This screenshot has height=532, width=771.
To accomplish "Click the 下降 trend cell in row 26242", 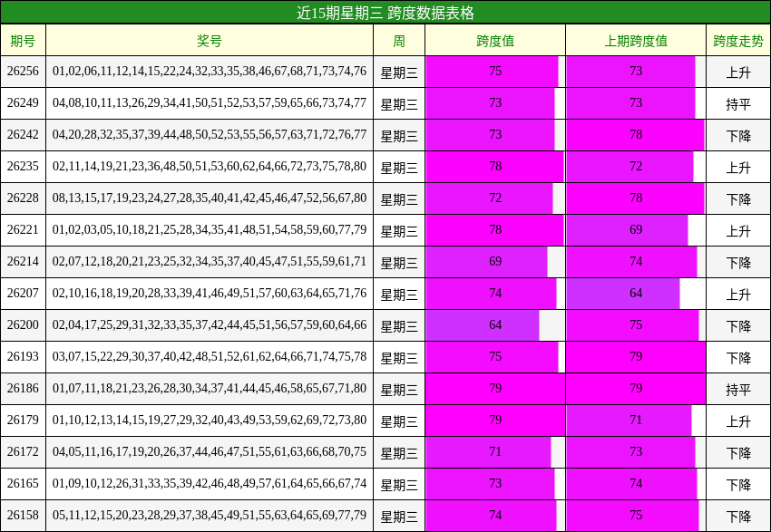I will (738, 135).
